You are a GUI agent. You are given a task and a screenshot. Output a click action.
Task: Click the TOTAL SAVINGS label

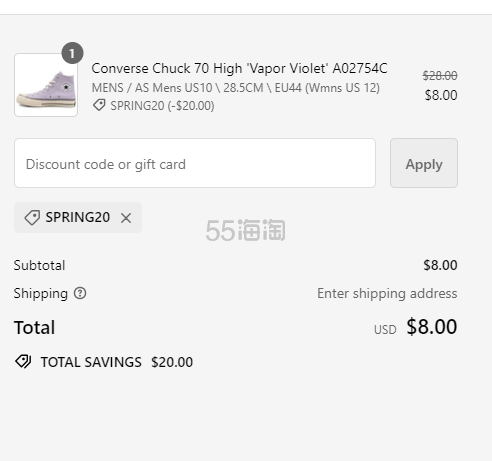pos(91,362)
